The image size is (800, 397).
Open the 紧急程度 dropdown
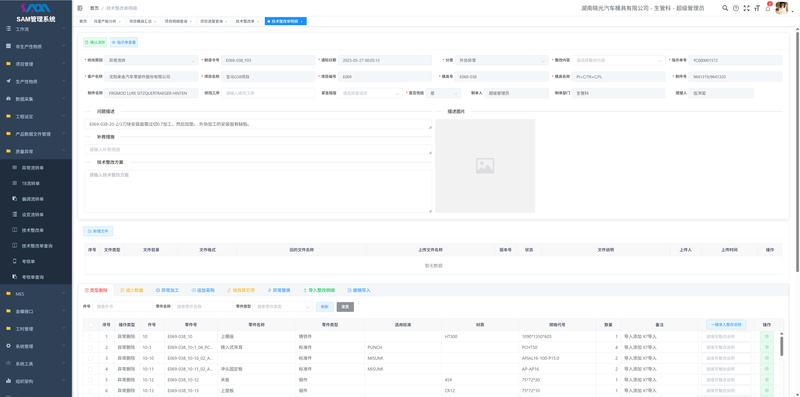370,93
